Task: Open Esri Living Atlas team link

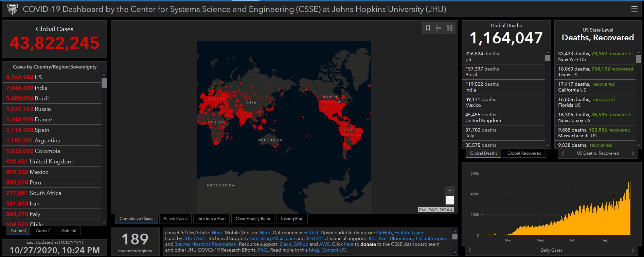Action: 272,238
